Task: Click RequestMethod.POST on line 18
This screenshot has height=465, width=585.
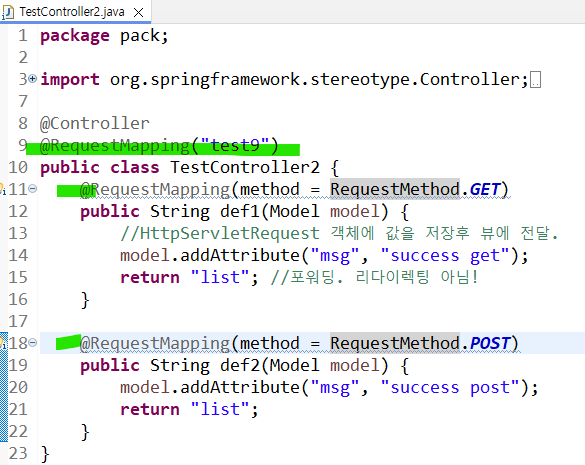Action: tap(420, 343)
